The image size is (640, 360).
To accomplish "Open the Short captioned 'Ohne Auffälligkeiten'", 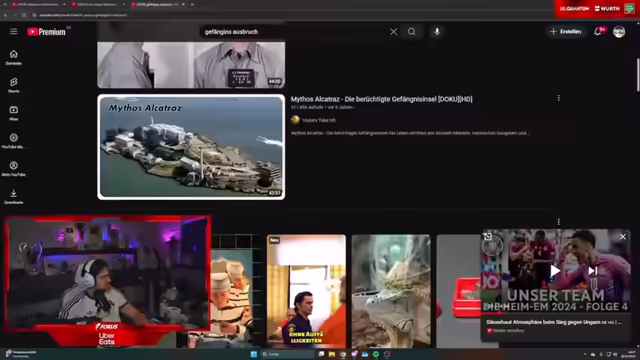I will click(x=306, y=291).
